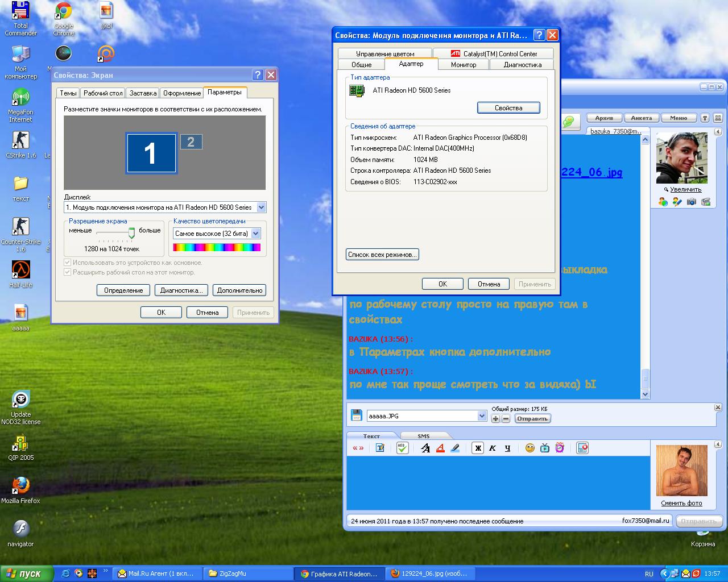Click the floppy disk save icon near aaaaa.JPG
The width and height of the screenshot is (728, 582).
click(x=356, y=415)
